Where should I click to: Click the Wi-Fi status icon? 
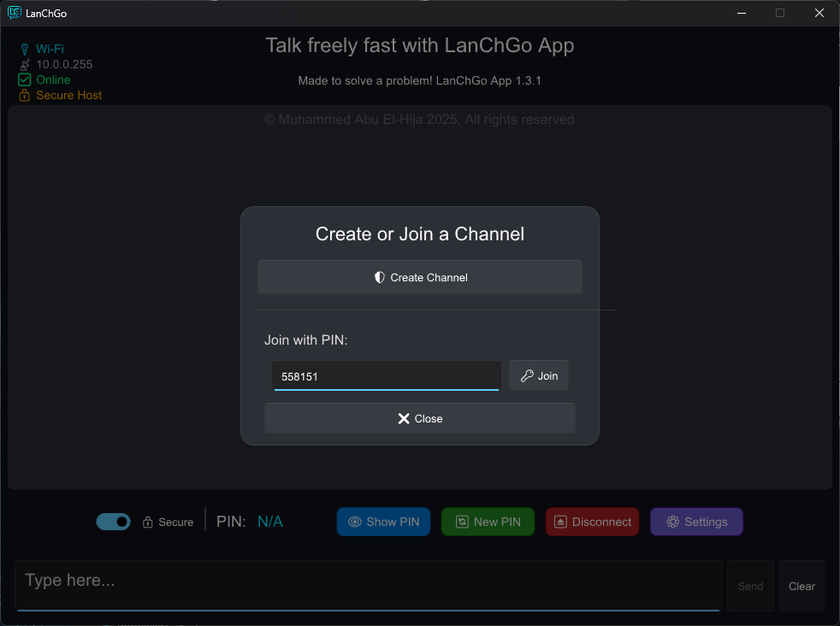24,49
